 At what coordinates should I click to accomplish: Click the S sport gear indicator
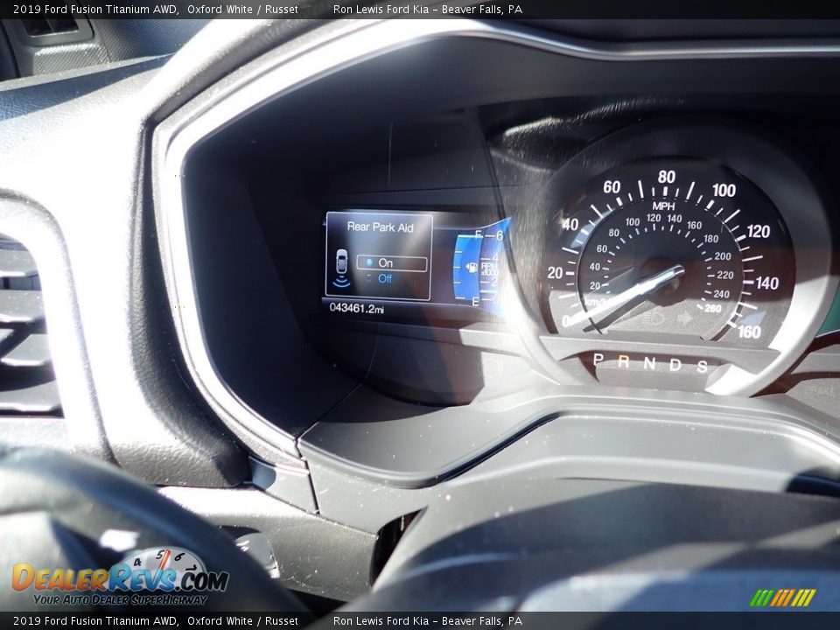coord(703,365)
